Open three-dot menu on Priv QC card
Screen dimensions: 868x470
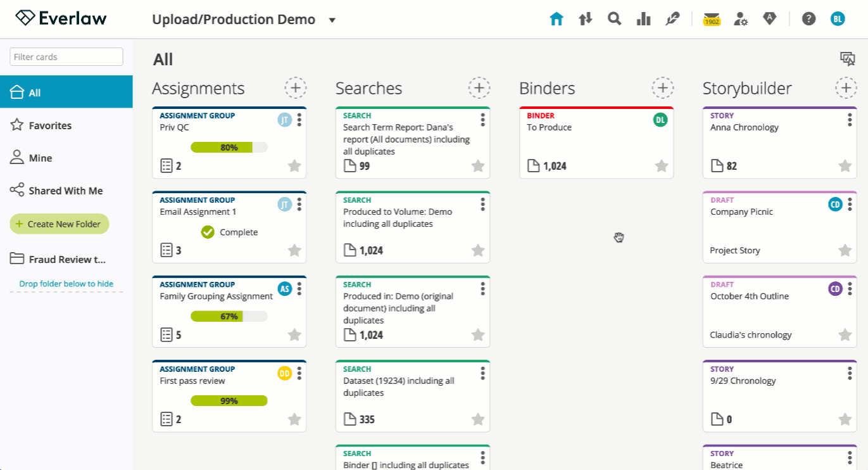(299, 119)
